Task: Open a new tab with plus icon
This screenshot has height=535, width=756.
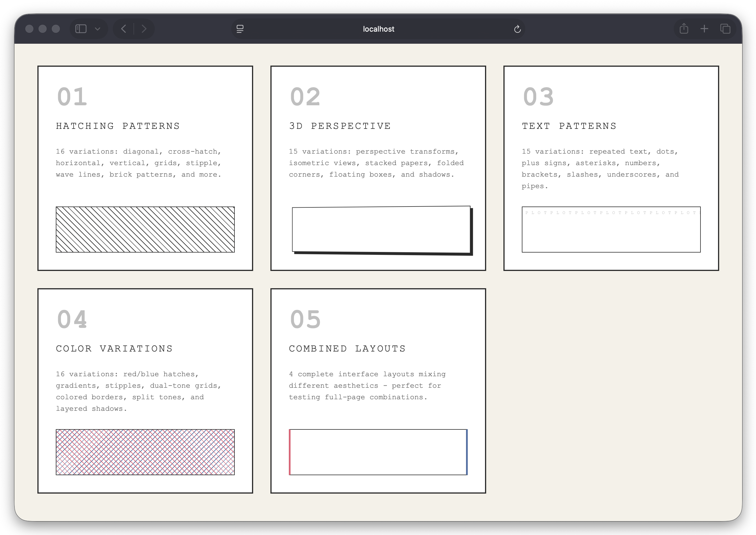Action: (704, 29)
